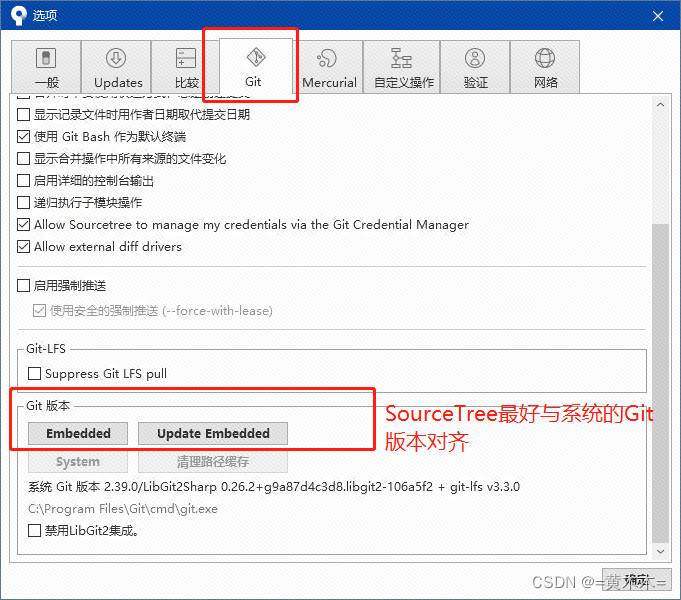The image size is (681, 600).
Task: Switch to the 网络 network tab
Action: [x=545, y=67]
